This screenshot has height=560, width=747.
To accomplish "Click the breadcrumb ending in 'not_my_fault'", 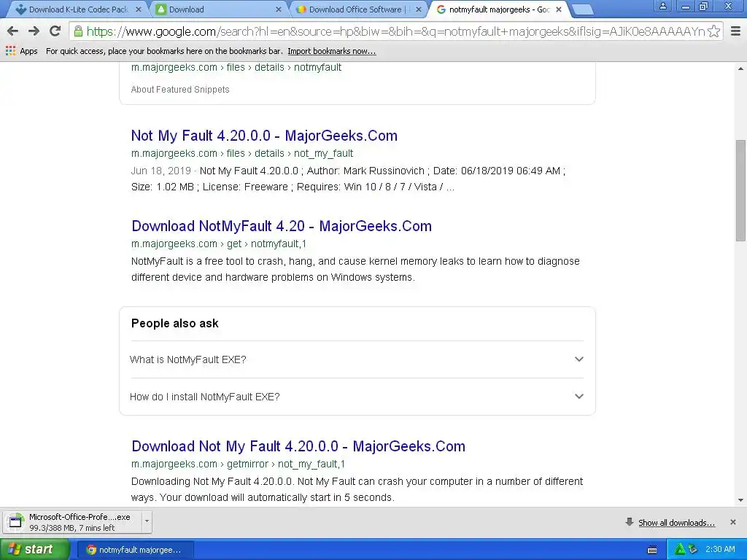I will (x=242, y=153).
